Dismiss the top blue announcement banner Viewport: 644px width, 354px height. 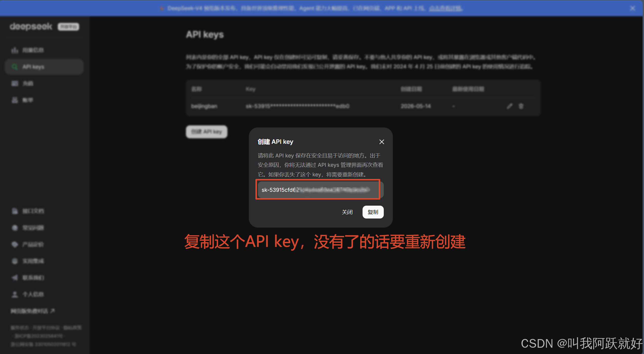click(632, 8)
